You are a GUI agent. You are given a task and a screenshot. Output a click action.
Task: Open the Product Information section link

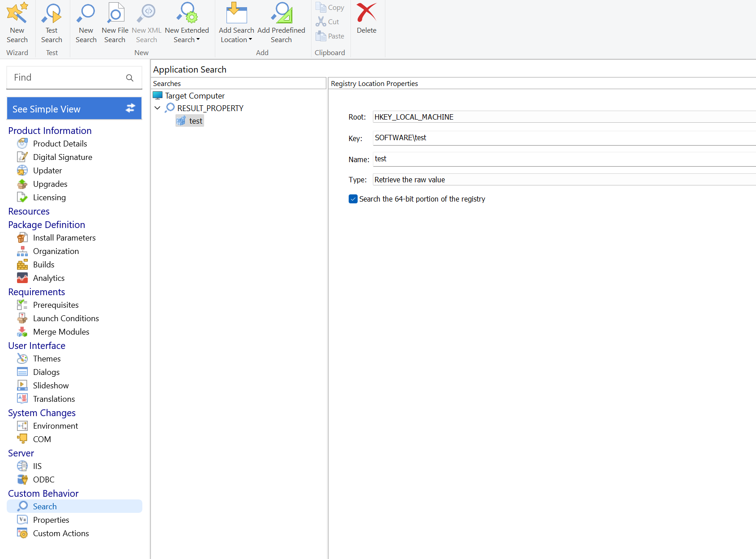pos(50,131)
